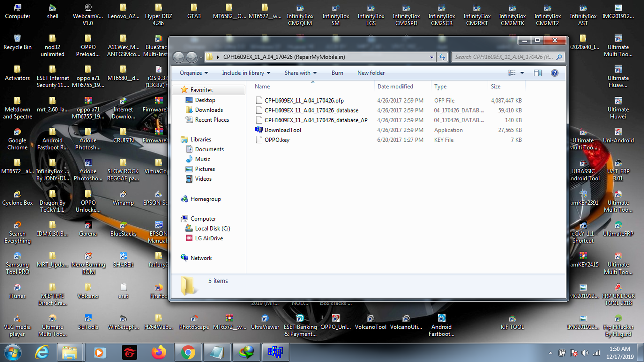Select the K.F TOOL desktop shortcut
Viewport: 644px width, 362px height.
512,322
